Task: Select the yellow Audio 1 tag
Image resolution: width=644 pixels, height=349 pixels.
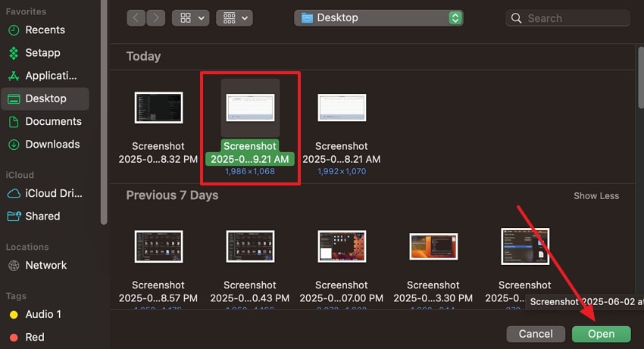Action: pos(42,314)
